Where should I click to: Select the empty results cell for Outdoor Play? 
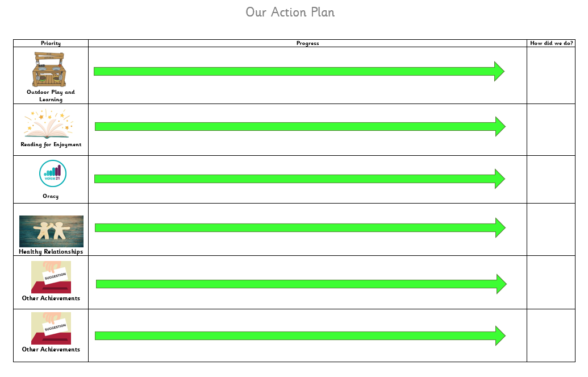[x=551, y=75]
